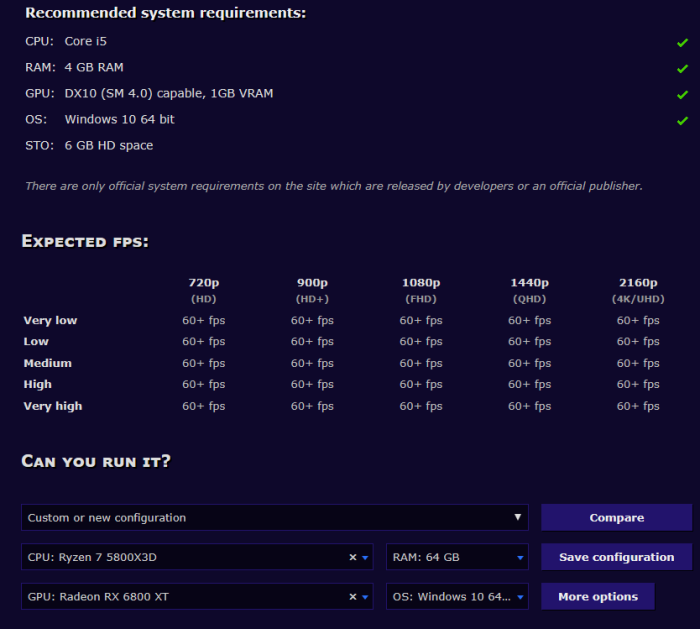This screenshot has width=700, height=629.
Task: Click the green checkmark for Windows 10 64 bit
Action: coord(682,121)
